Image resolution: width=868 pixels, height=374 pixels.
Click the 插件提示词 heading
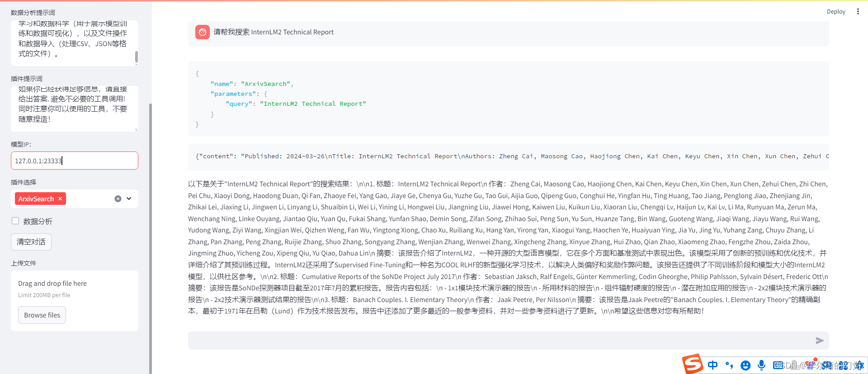(27, 79)
